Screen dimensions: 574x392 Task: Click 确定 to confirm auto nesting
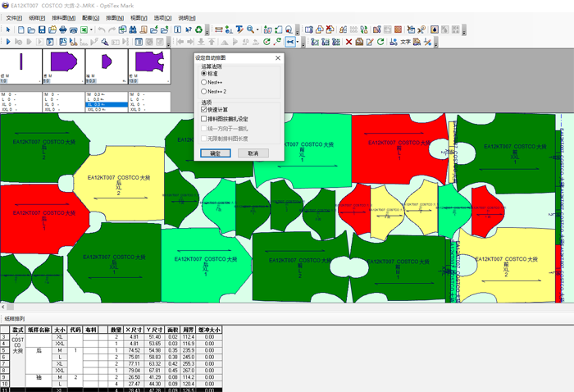point(216,153)
